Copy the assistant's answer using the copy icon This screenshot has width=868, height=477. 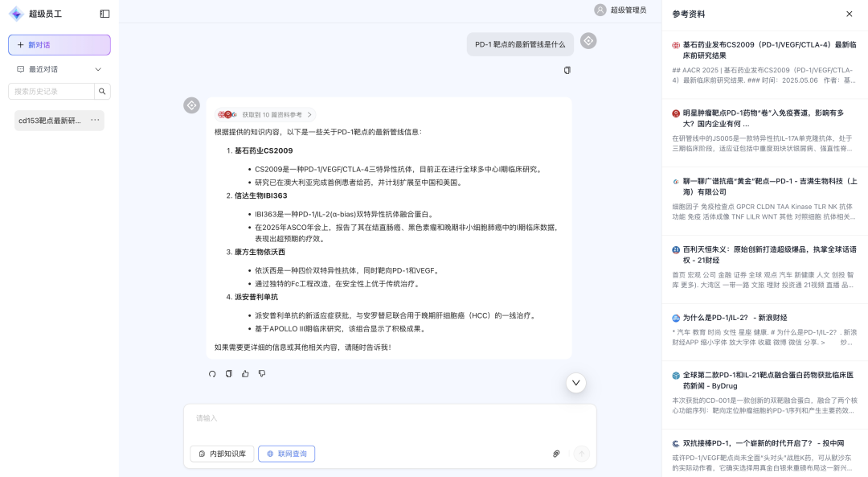[x=227, y=373]
